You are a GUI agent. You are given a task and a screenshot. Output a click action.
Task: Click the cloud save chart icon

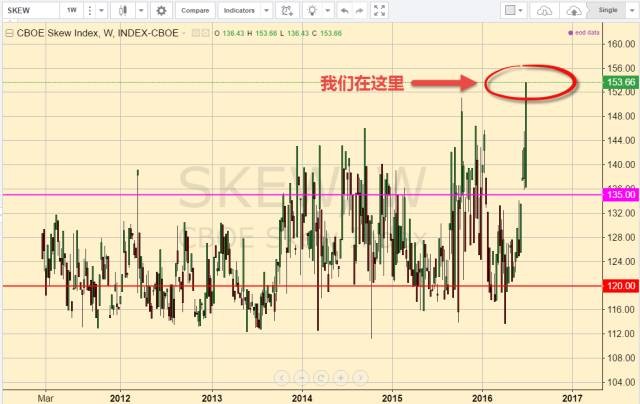point(573,11)
